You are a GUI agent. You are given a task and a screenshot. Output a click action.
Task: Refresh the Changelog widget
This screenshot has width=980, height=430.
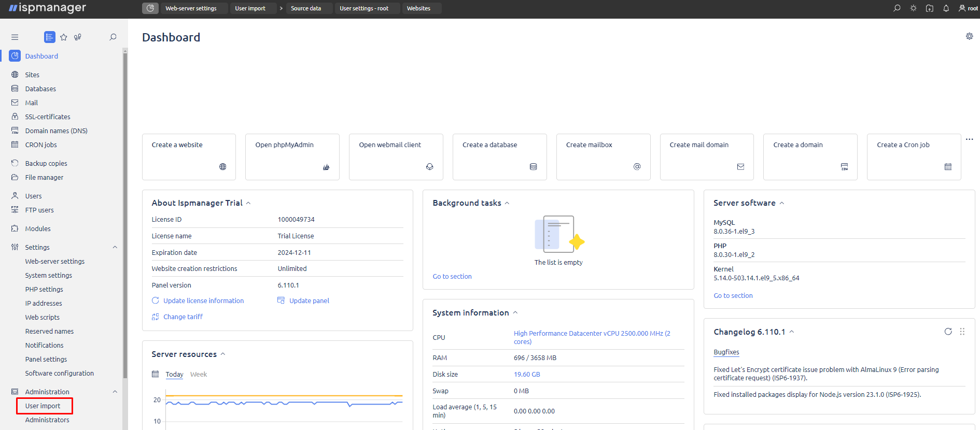[948, 332]
